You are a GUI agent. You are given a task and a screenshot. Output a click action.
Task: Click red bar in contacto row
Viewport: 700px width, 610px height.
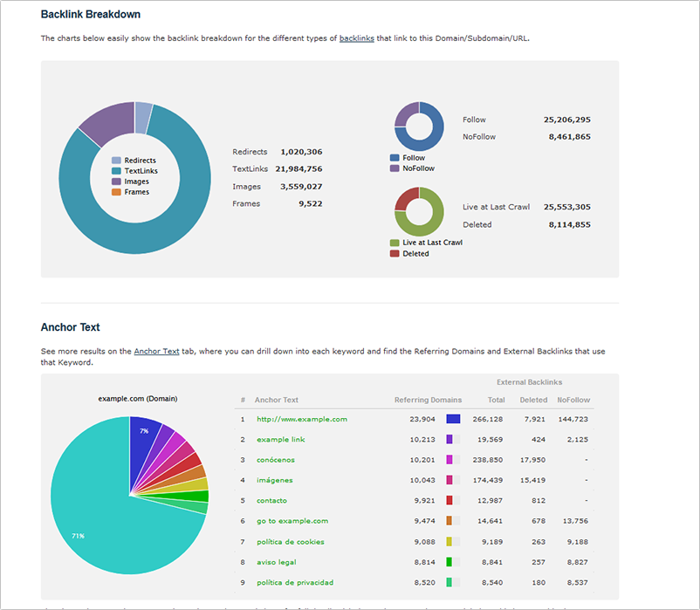450,501
